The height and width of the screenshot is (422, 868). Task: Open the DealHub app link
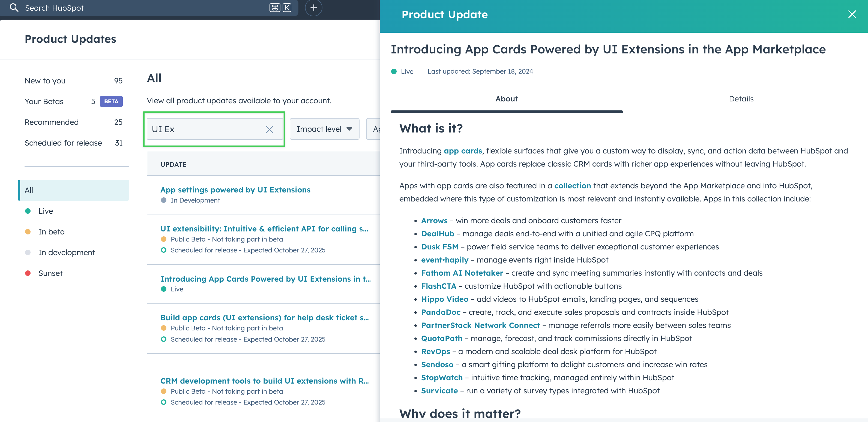point(437,234)
